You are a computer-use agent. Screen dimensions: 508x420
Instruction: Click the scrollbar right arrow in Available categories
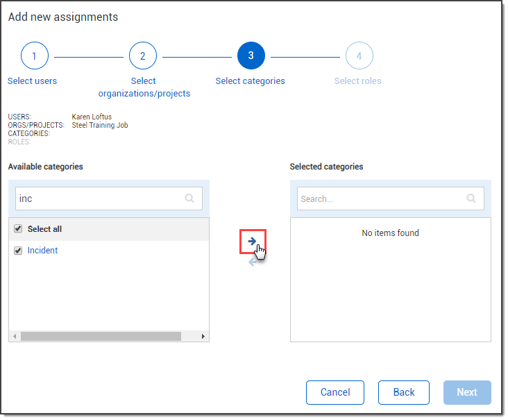pyautogui.click(x=203, y=336)
